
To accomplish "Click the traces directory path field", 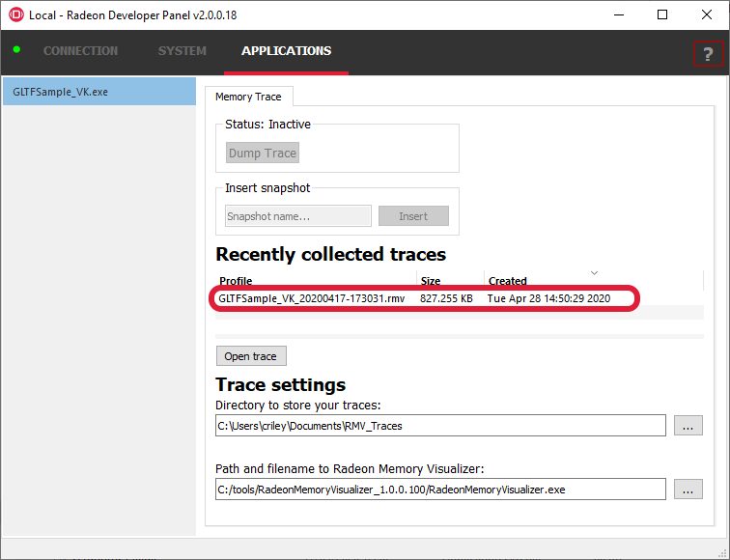I will [439, 425].
